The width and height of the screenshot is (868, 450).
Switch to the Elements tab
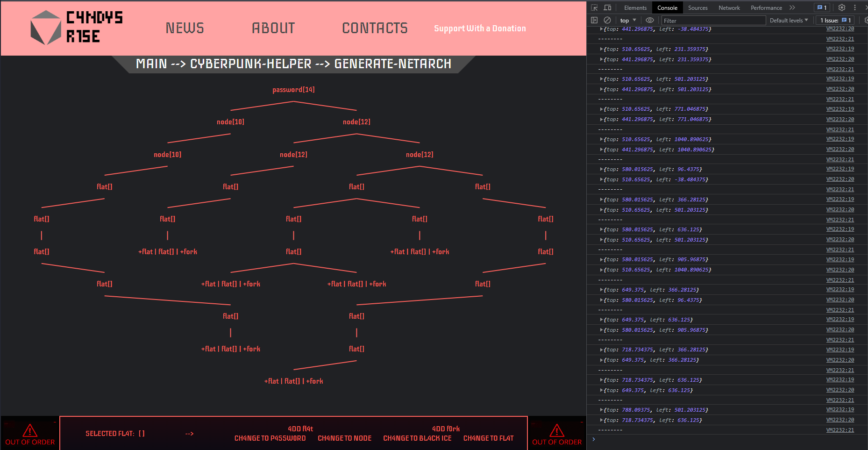pos(635,7)
